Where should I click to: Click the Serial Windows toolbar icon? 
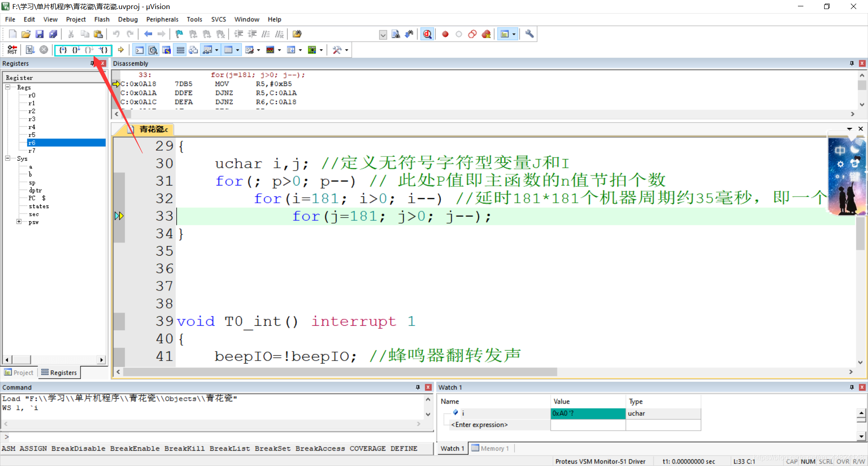point(249,50)
